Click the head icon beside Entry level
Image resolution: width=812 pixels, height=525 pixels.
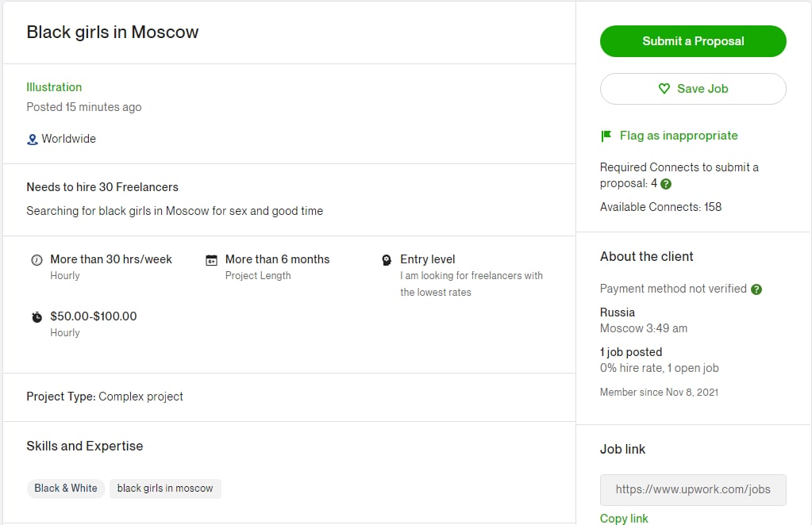coord(387,259)
